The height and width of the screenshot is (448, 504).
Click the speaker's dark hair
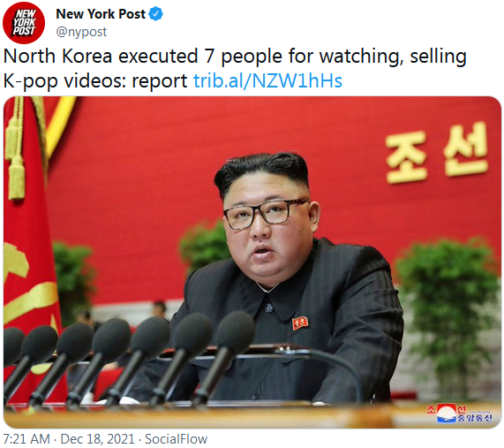[x=263, y=171]
